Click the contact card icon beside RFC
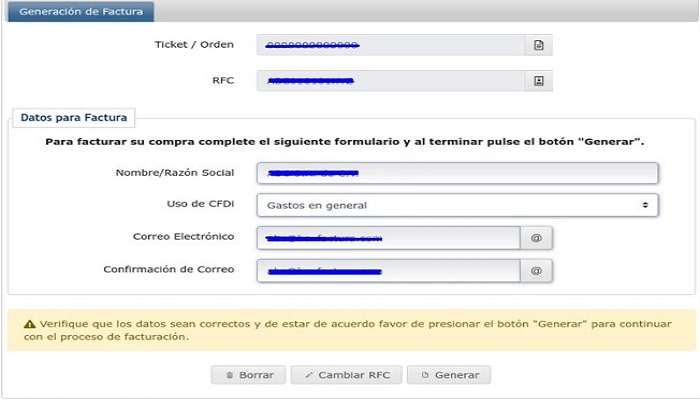Viewport: 700px width, 400px height. [538, 81]
